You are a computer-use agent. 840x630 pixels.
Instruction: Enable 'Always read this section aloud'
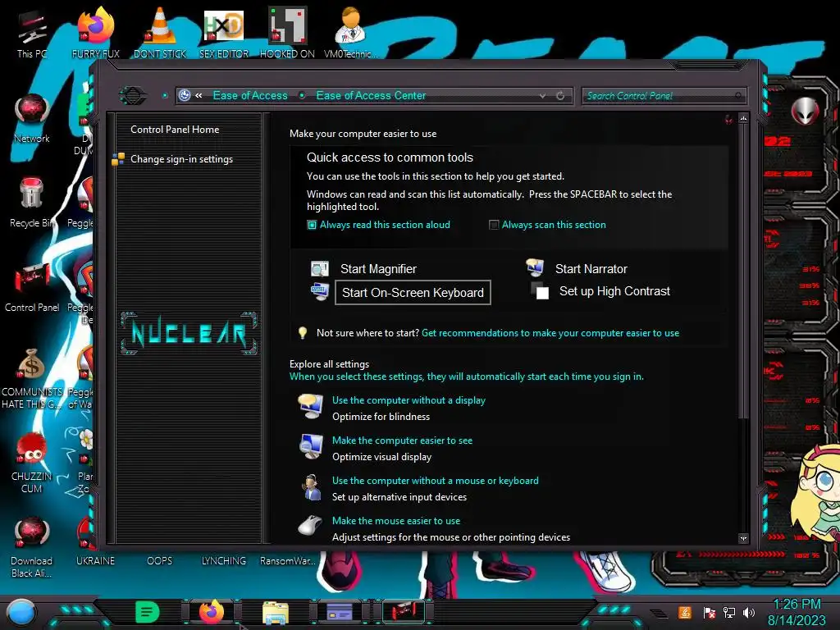[x=312, y=225]
